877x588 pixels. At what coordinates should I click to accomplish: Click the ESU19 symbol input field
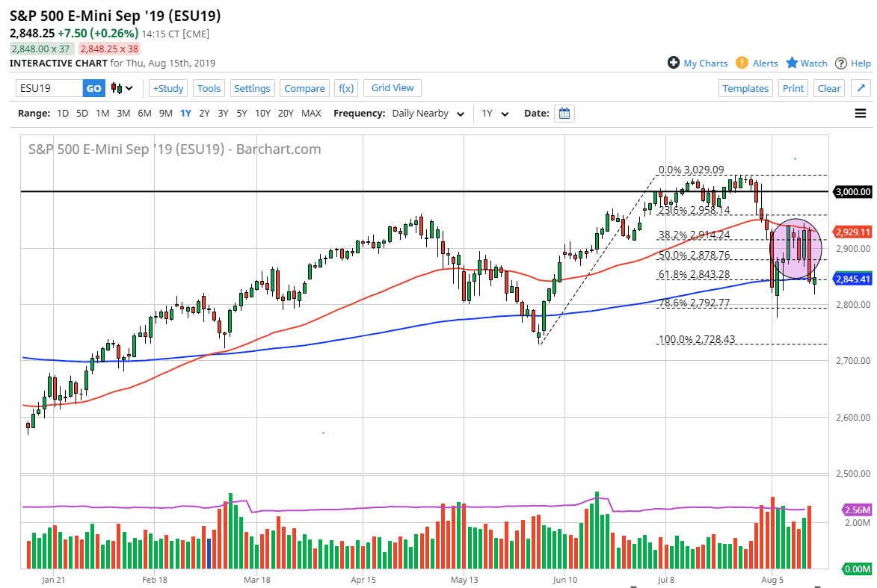click(49, 87)
